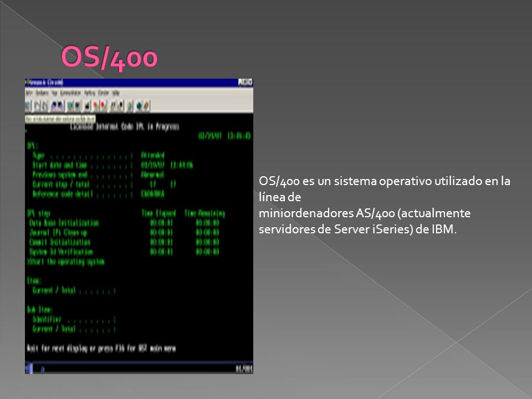
Task: Click the 'Wait for next display' message line
Action: click(101, 349)
